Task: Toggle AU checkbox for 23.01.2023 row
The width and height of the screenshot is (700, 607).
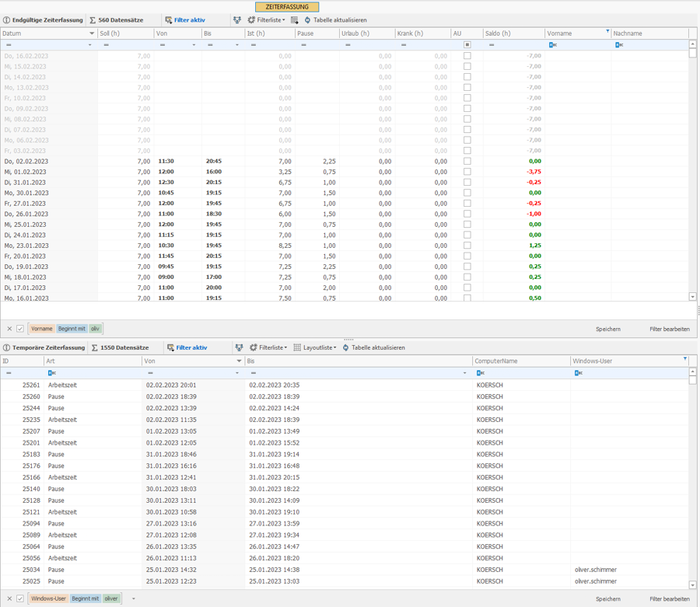Action: [x=467, y=246]
